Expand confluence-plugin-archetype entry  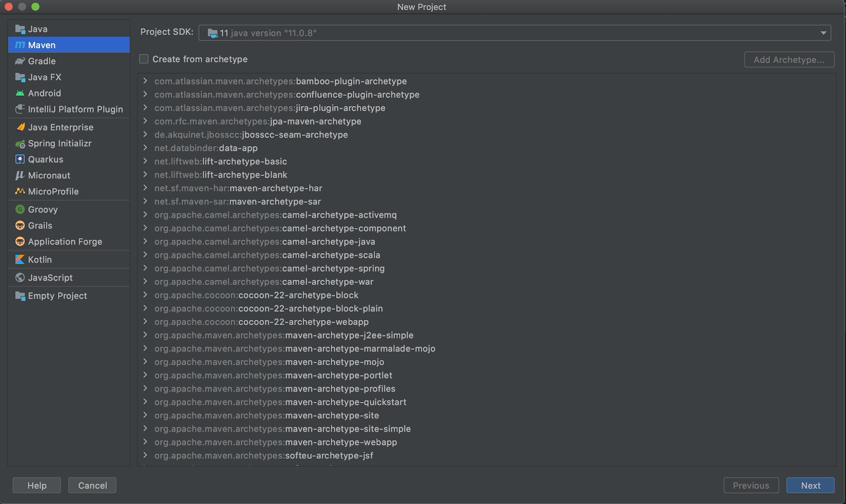[145, 94]
